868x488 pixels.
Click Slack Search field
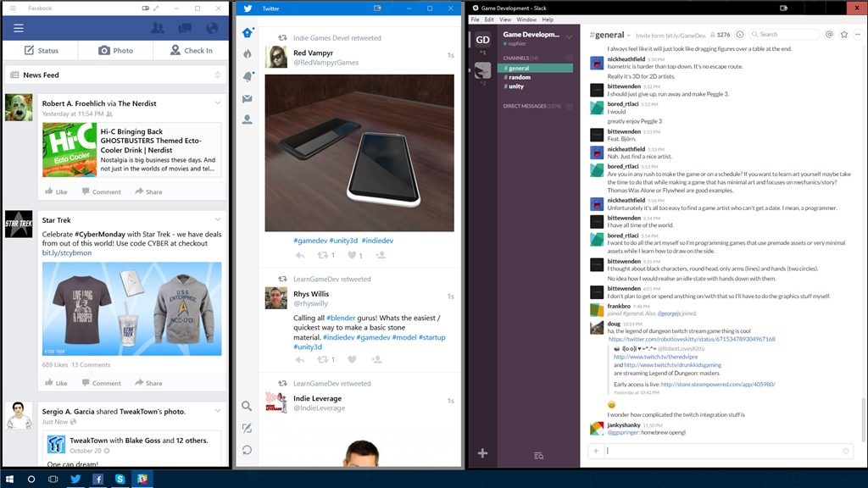(x=784, y=34)
